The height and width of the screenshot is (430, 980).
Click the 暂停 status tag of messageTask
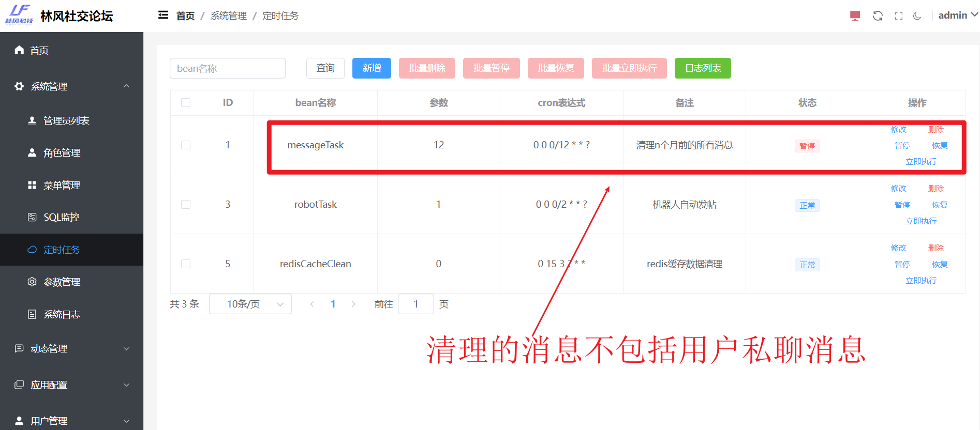pos(807,146)
